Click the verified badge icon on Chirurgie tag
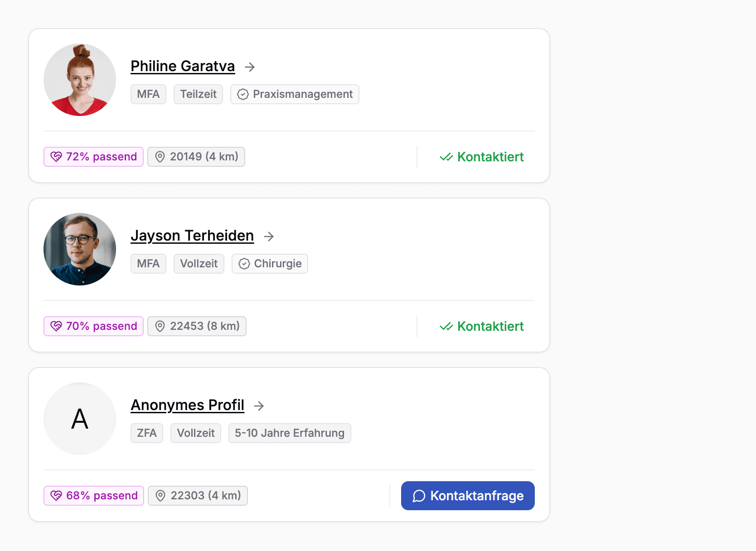This screenshot has width=756, height=551. tap(244, 263)
